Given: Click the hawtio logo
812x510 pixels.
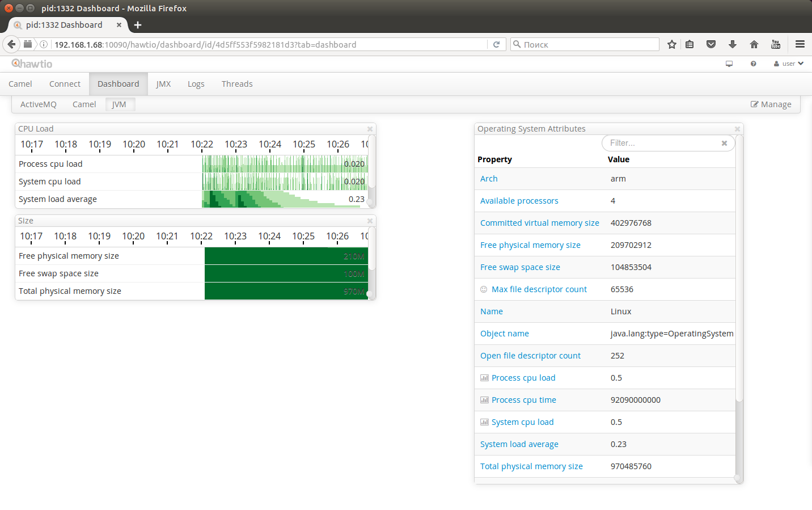Looking at the screenshot, I should coord(32,64).
